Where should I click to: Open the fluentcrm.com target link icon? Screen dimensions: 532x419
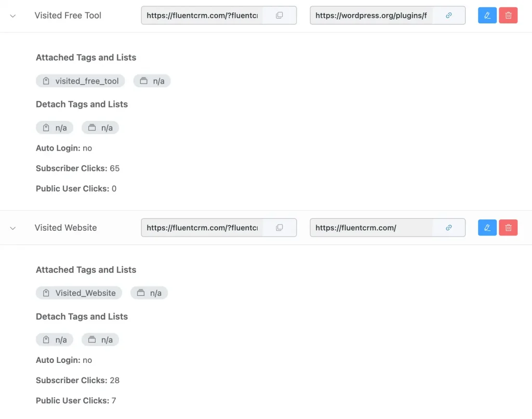click(449, 227)
